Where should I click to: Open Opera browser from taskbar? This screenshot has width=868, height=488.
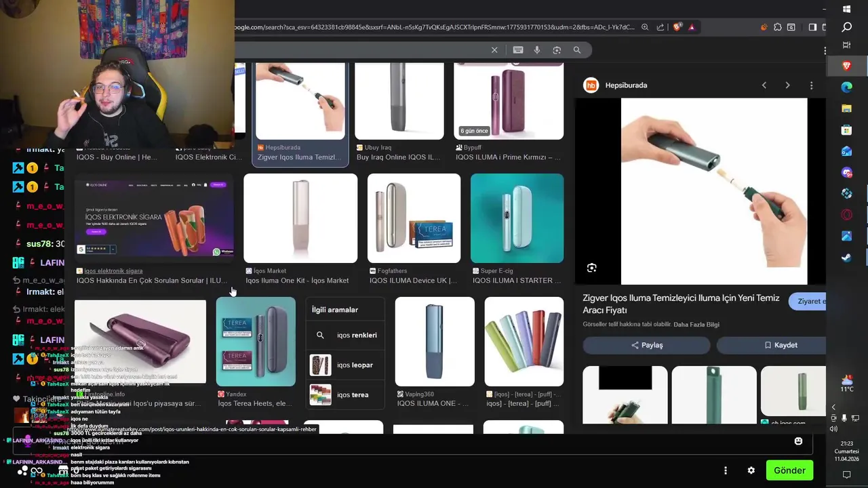(847, 215)
